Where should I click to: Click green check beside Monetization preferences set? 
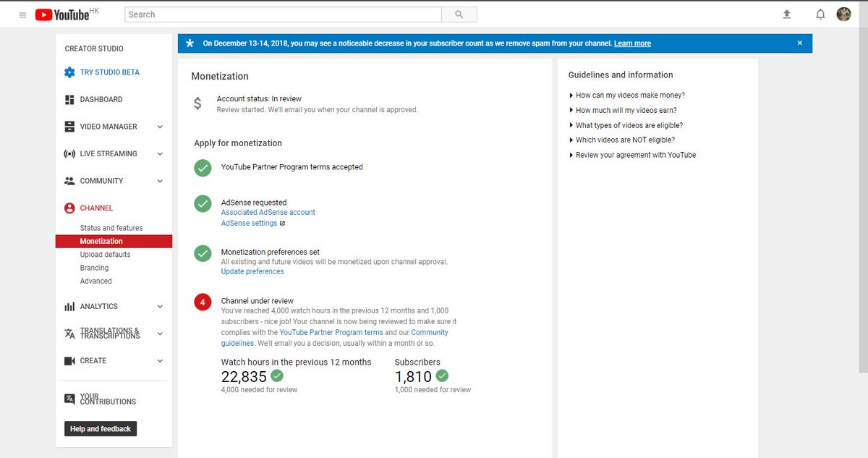[x=203, y=253]
